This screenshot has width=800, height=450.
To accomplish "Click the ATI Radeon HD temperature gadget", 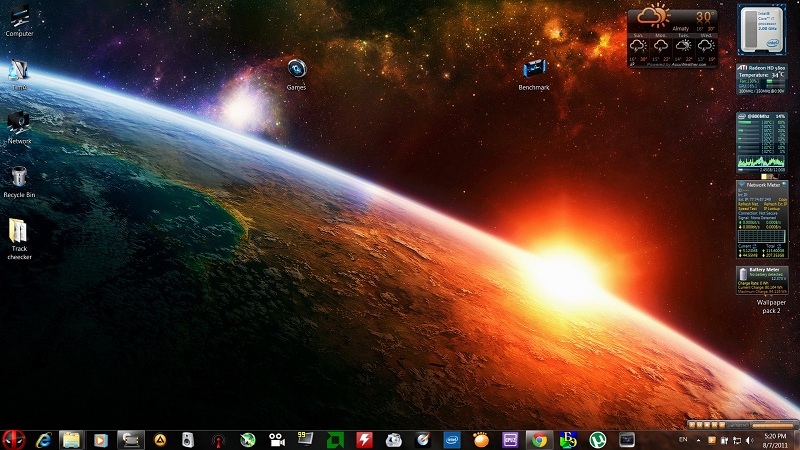I will [x=762, y=79].
